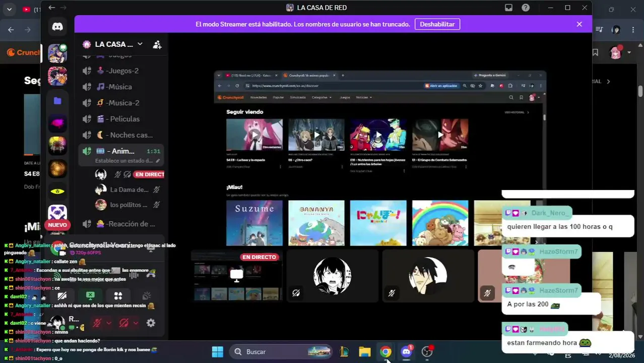Open the pink splash server icon
The height and width of the screenshot is (363, 644).
[x=57, y=123]
